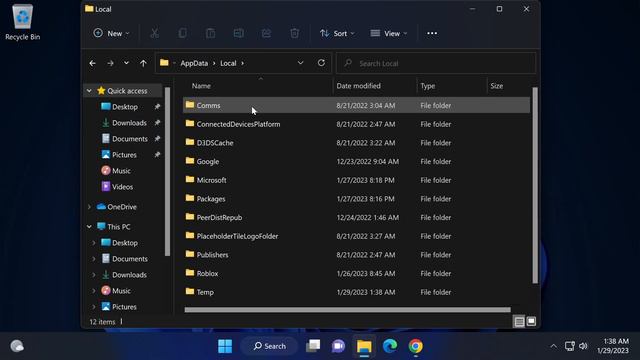Open pinned Desktop in Quick access

tap(124, 107)
